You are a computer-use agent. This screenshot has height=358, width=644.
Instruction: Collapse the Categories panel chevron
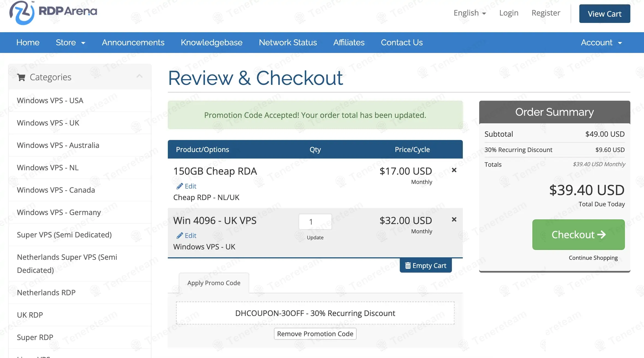pyautogui.click(x=139, y=76)
